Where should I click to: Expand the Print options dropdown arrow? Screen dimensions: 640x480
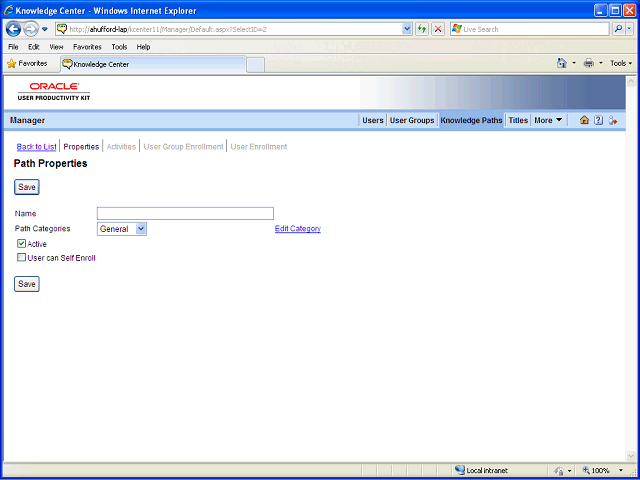(x=600, y=63)
